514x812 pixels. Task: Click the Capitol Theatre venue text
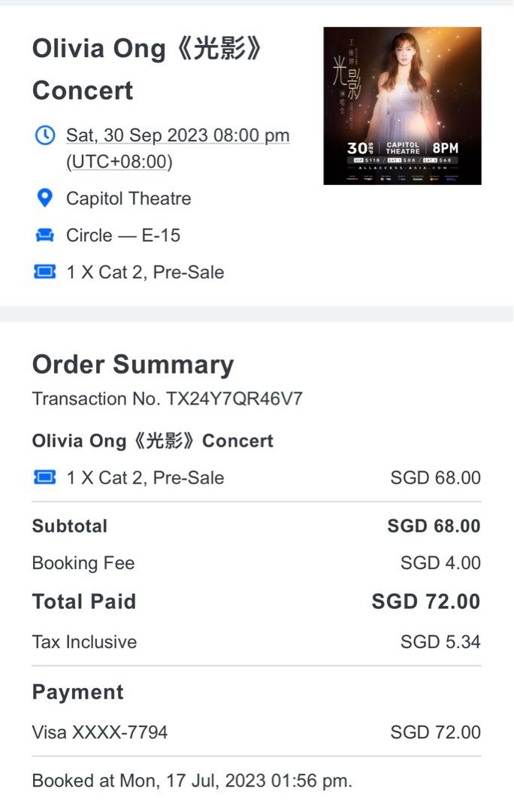128,198
